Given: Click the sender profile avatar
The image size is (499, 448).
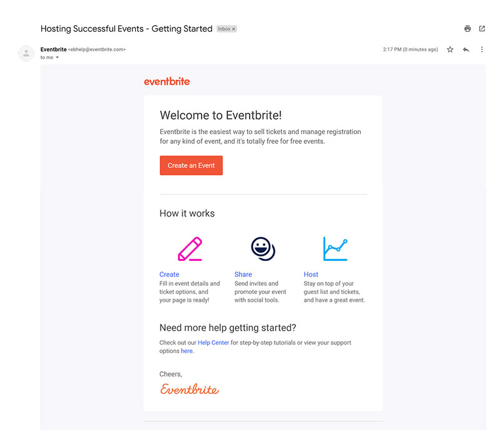Looking at the screenshot, I should (26, 53).
